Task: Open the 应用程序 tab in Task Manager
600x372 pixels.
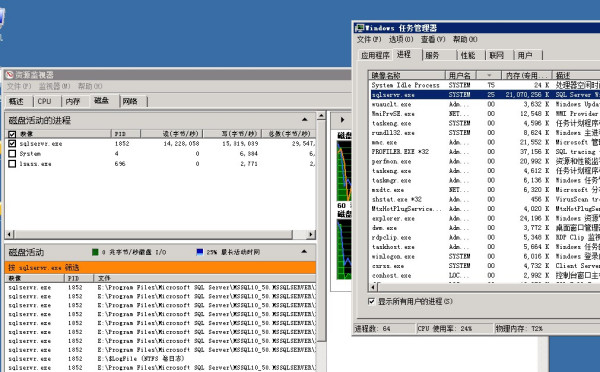Action: (375, 55)
